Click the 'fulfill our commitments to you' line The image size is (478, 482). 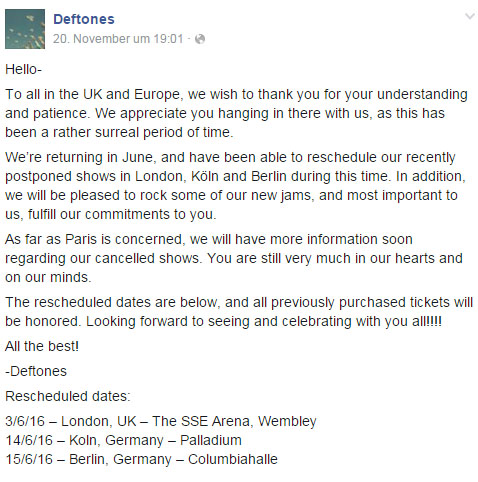pyautogui.click(x=111, y=214)
